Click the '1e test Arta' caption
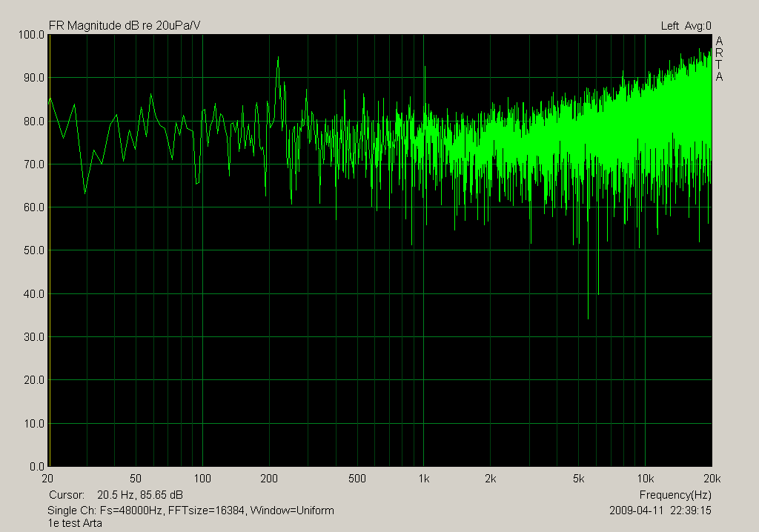 point(75,523)
